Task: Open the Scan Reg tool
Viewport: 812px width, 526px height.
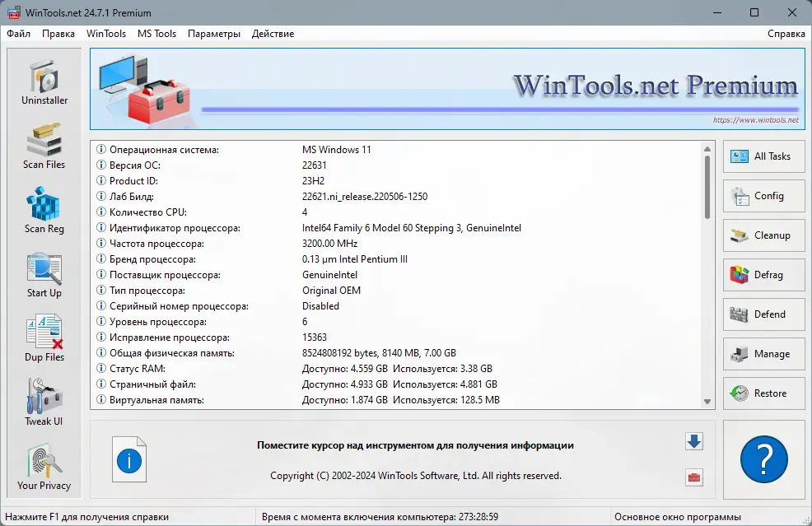Action: pyautogui.click(x=44, y=210)
